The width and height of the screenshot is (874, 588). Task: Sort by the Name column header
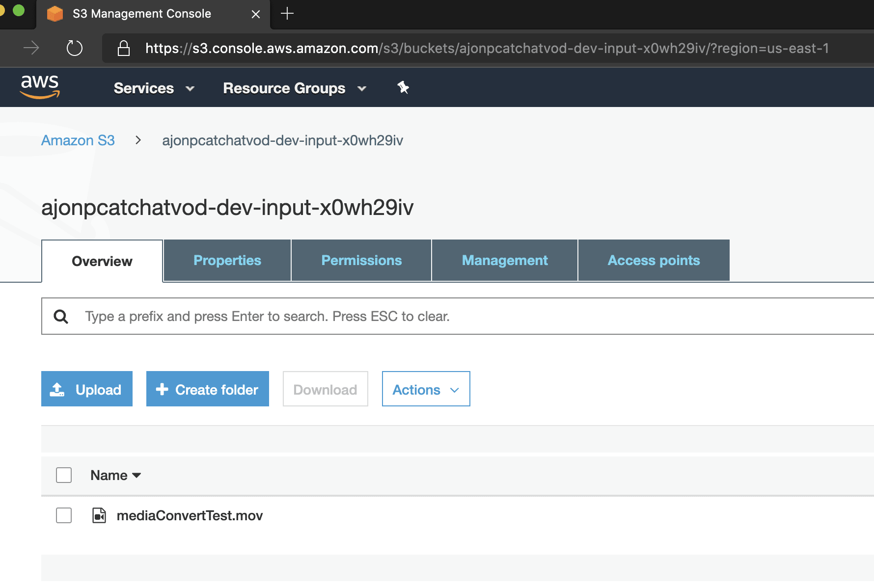(116, 475)
